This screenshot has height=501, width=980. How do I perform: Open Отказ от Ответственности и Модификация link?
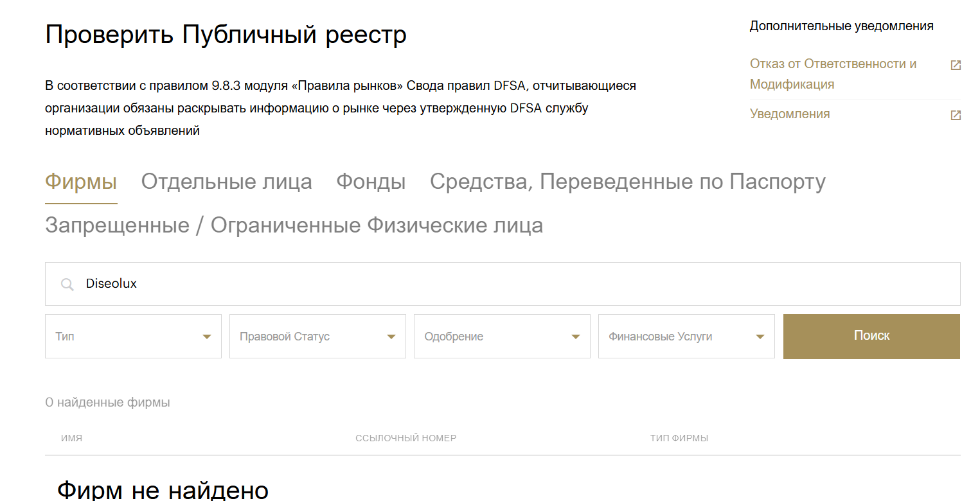click(833, 74)
